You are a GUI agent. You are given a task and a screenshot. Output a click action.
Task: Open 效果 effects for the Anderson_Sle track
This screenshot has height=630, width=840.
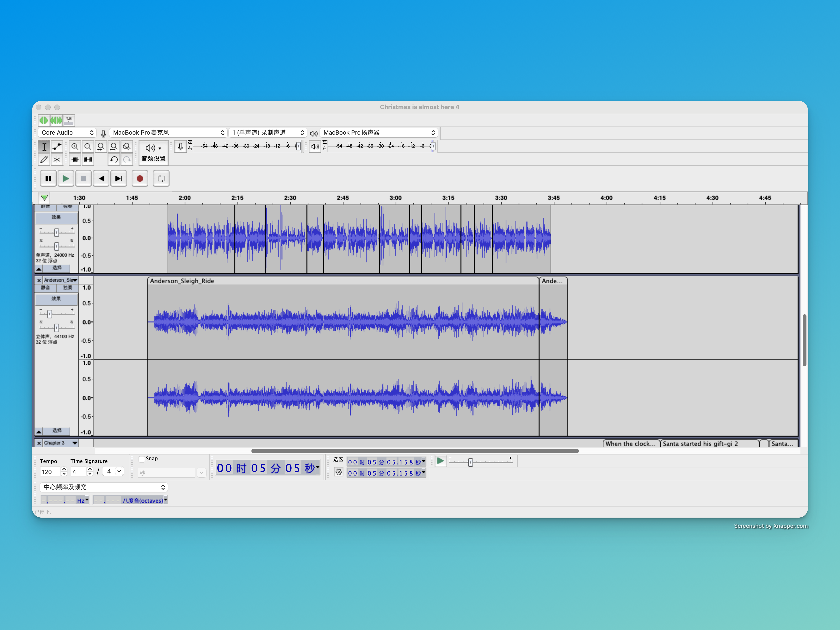pos(56,299)
